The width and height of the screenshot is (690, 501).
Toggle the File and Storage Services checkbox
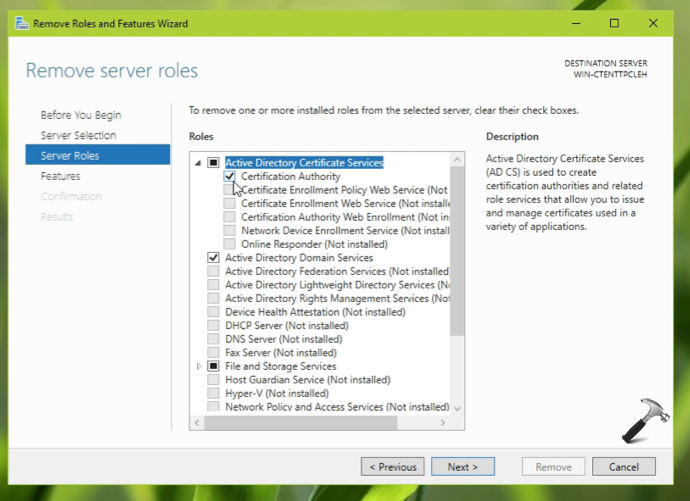[213, 366]
